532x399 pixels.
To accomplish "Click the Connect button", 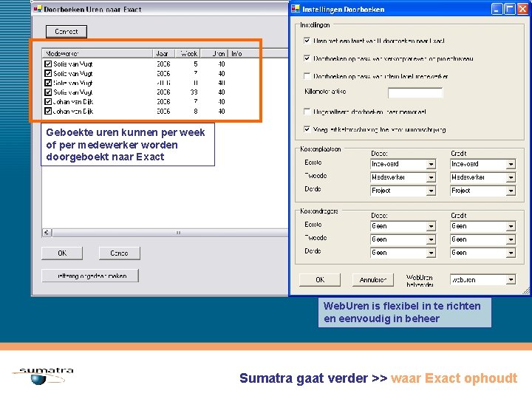I will click(66, 32).
